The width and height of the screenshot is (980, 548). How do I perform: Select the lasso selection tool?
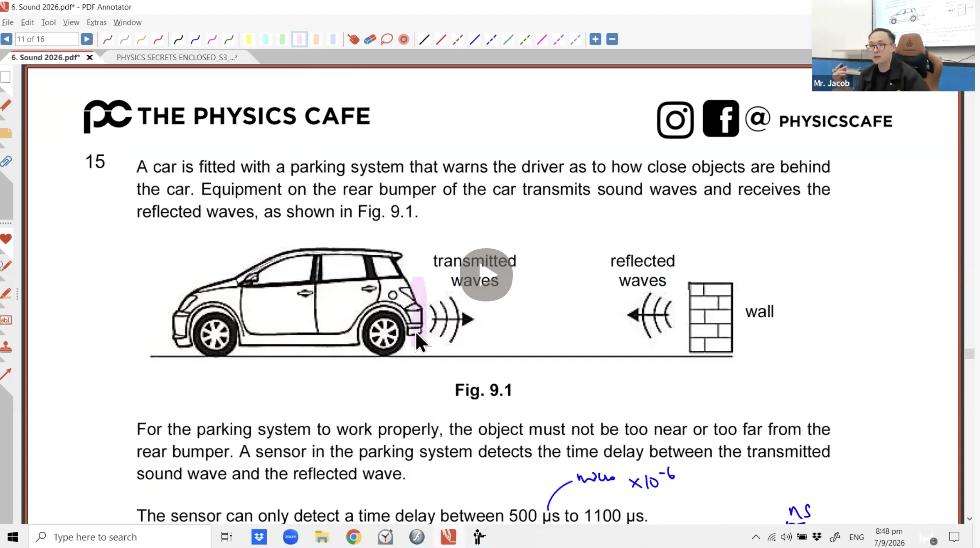coord(387,39)
